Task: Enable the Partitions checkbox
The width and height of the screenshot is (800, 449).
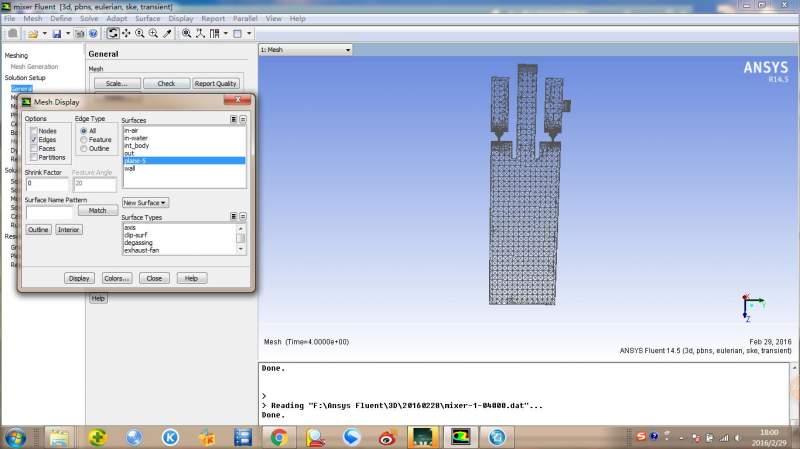Action: tap(34, 157)
